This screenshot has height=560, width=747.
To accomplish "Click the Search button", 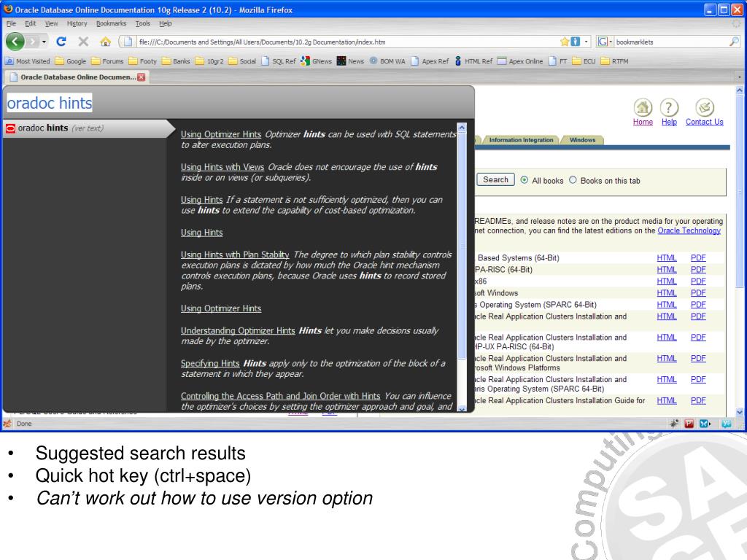I will [x=495, y=179].
